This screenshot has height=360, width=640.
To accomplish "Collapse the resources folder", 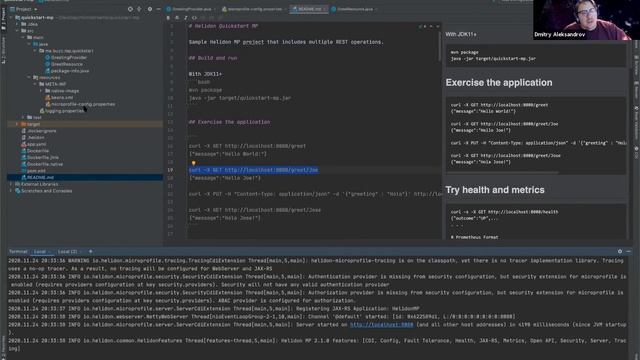I will pos(29,77).
